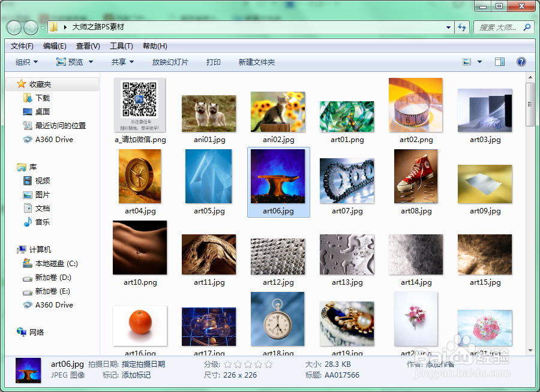
Task: Go back with the Back arrow button
Action: point(14,28)
